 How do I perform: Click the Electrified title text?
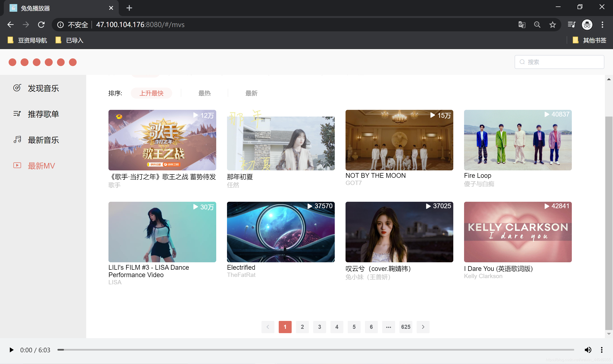click(x=241, y=267)
